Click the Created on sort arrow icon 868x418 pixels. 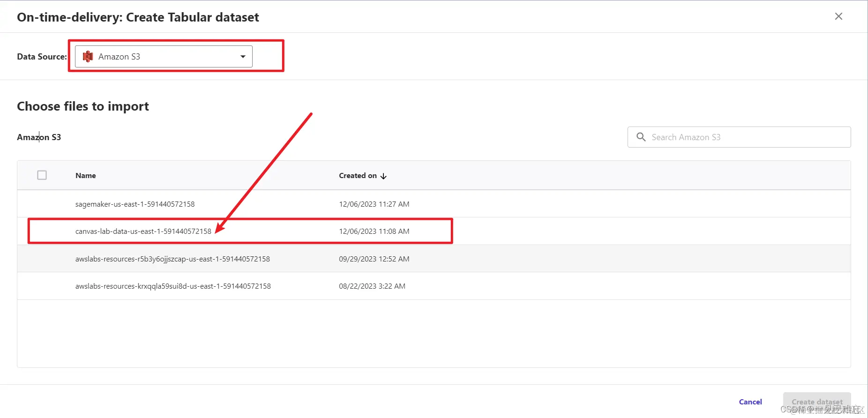tap(383, 176)
